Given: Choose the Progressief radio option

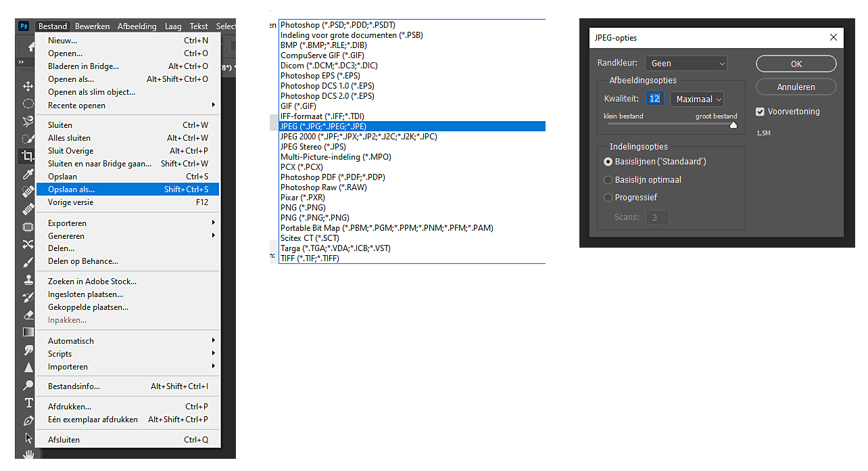Looking at the screenshot, I should [608, 198].
